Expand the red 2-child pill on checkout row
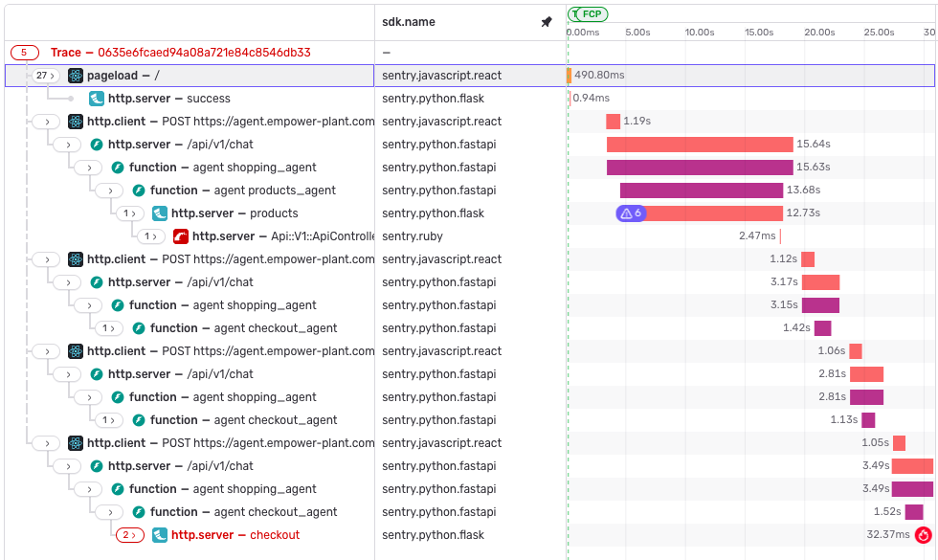938x560 pixels. [130, 535]
